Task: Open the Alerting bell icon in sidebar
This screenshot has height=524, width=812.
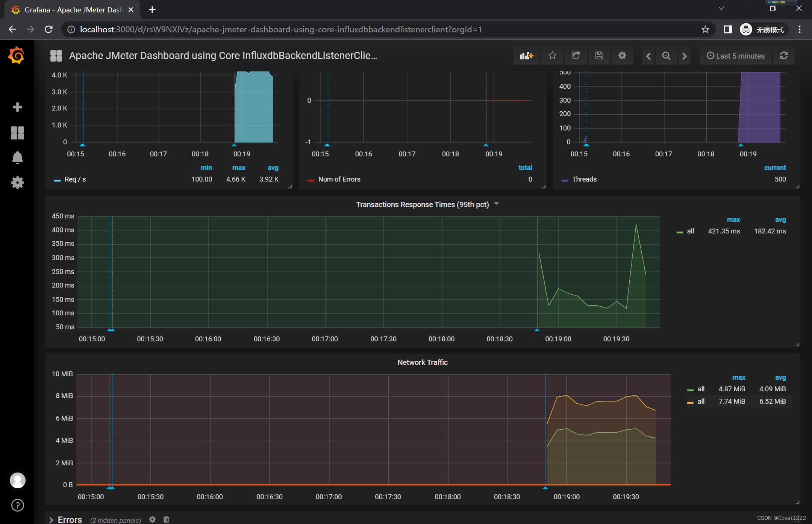Action: tap(17, 158)
